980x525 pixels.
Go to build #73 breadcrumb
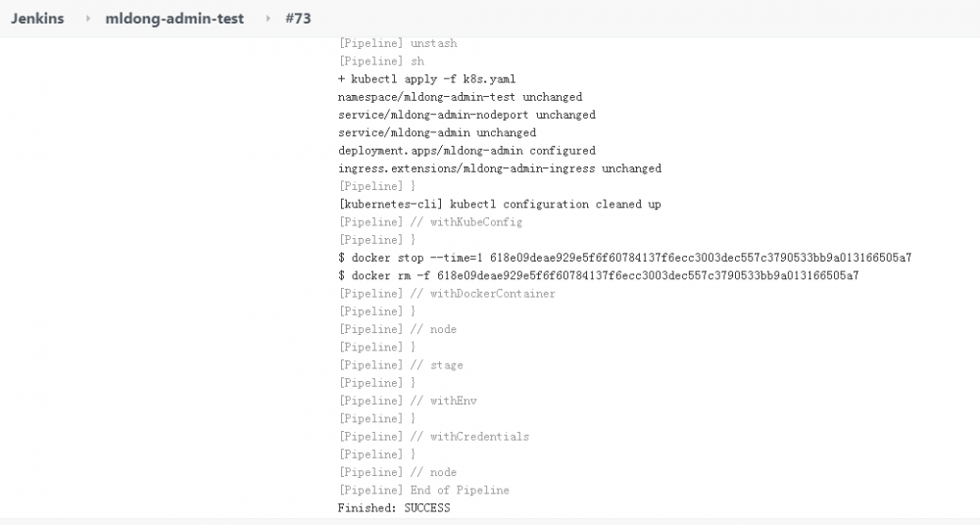[298, 19]
